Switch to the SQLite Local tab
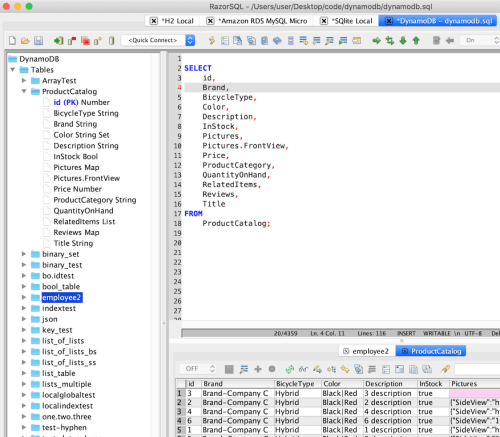Viewport: 500px width, 437px height. pos(352,21)
